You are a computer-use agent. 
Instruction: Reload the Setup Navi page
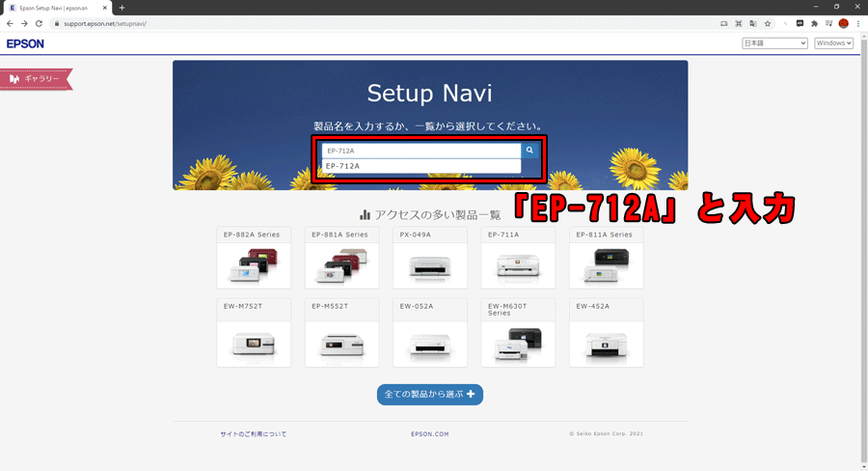(39, 24)
